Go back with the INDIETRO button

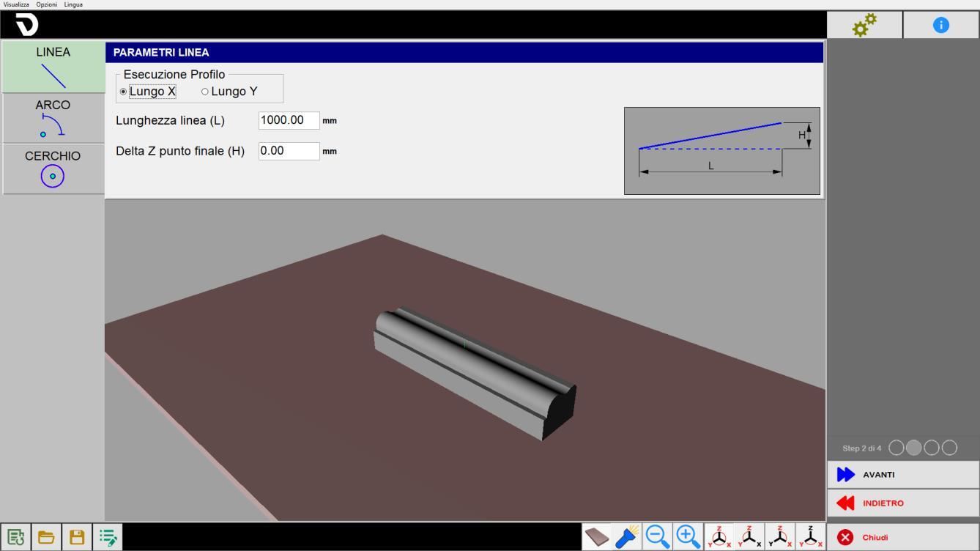pyautogui.click(x=903, y=503)
